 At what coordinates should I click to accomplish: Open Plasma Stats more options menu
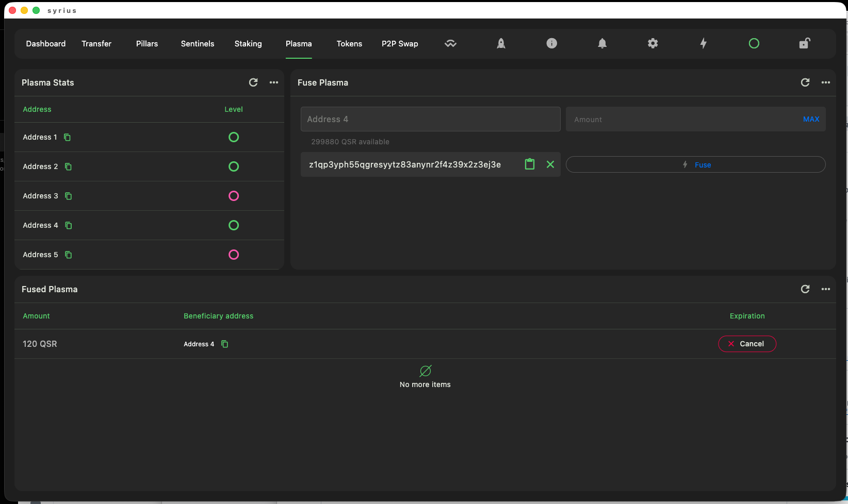point(274,82)
